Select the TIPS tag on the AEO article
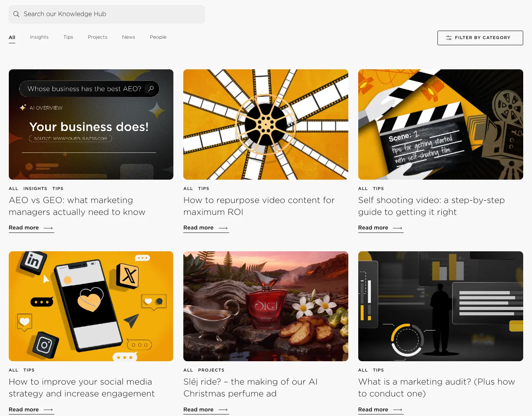532x416 pixels. point(58,188)
